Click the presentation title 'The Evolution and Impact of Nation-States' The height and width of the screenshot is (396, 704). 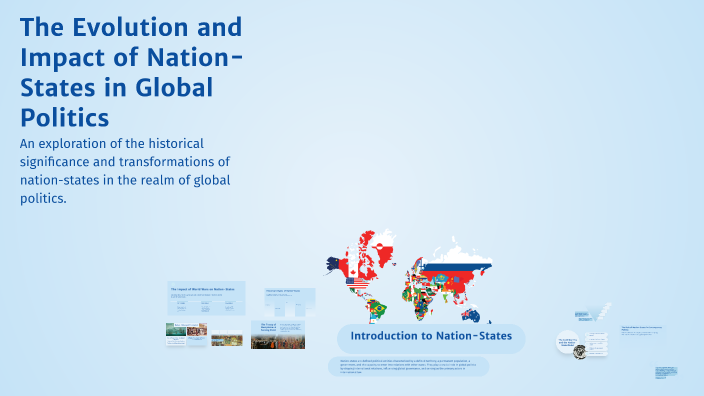[x=132, y=72]
